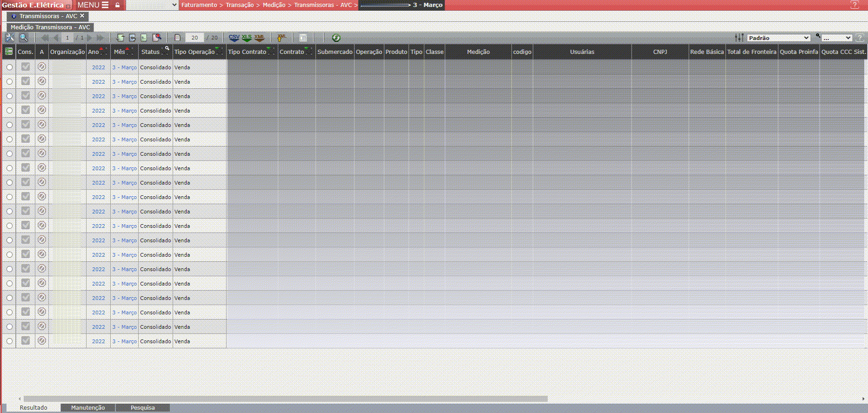868x413 pixels.
Task: Open the blank dropdown next to the lock
Action: (x=152, y=5)
